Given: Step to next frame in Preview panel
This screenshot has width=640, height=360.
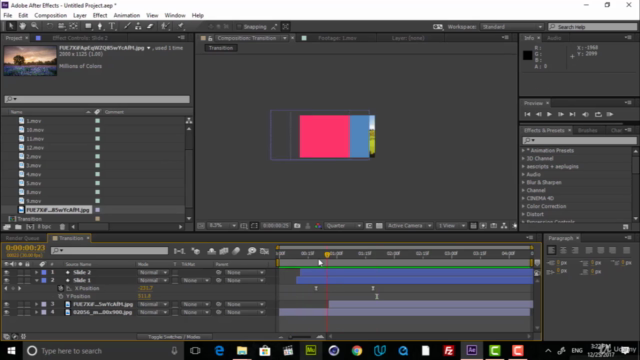Looking at the screenshot, I should pyautogui.click(x=561, y=115).
